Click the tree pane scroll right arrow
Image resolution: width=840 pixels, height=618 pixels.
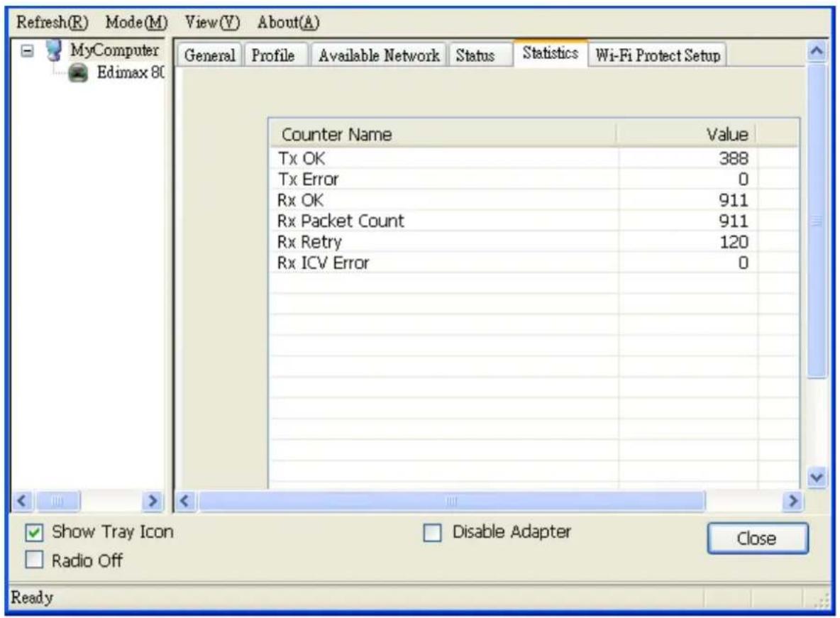[x=153, y=501]
